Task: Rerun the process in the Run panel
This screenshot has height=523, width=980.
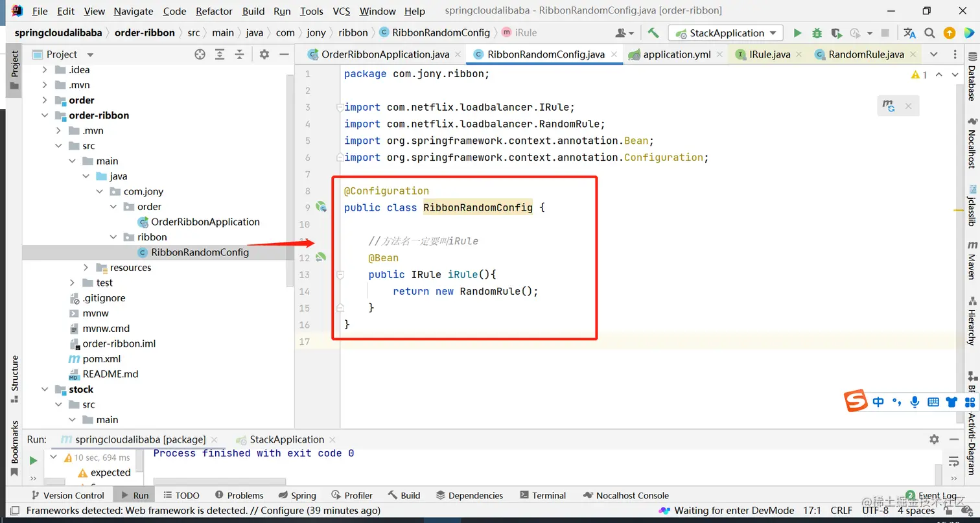Action: pos(33,460)
